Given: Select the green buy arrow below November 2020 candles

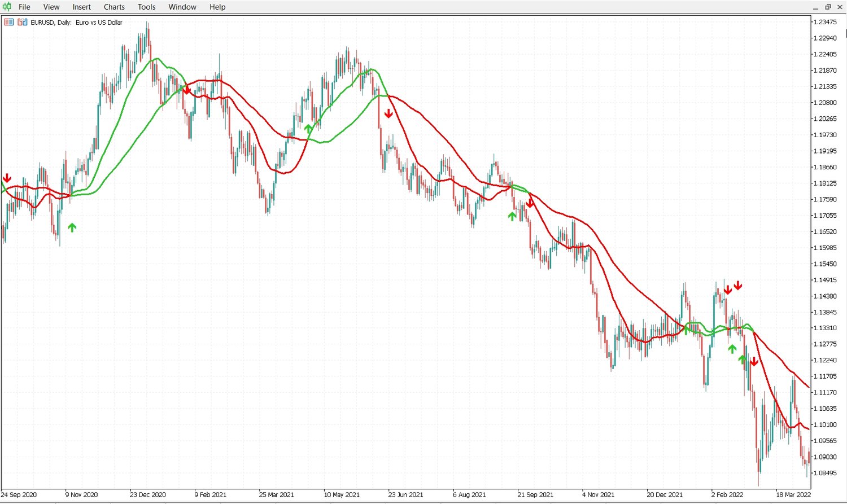Looking at the screenshot, I should [x=72, y=227].
